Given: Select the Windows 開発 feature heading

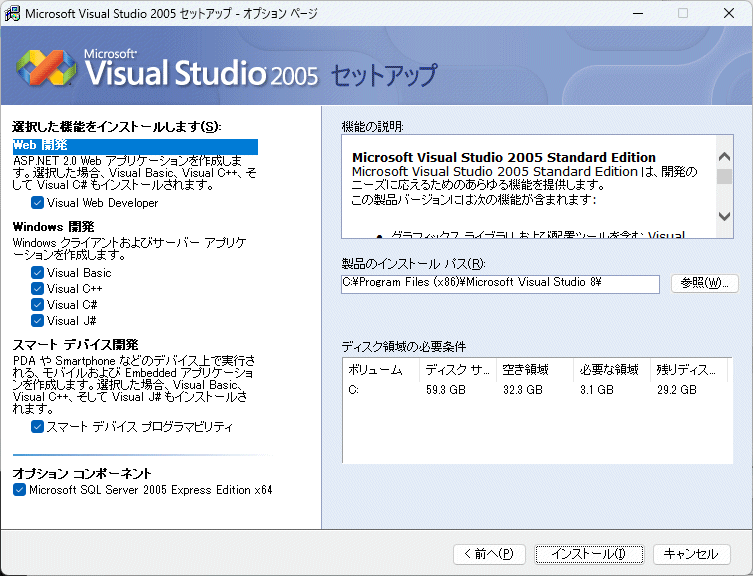Looking at the screenshot, I should [x=53, y=227].
